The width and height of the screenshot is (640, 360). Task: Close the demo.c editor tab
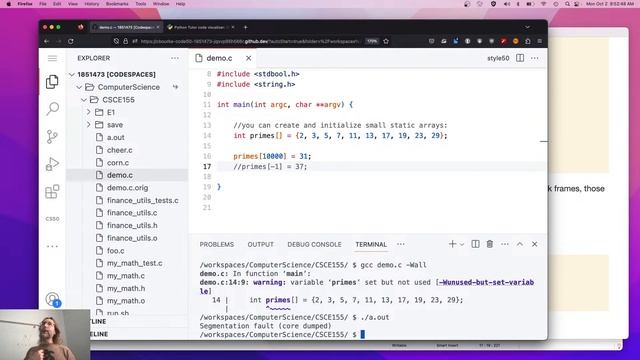coord(249,58)
